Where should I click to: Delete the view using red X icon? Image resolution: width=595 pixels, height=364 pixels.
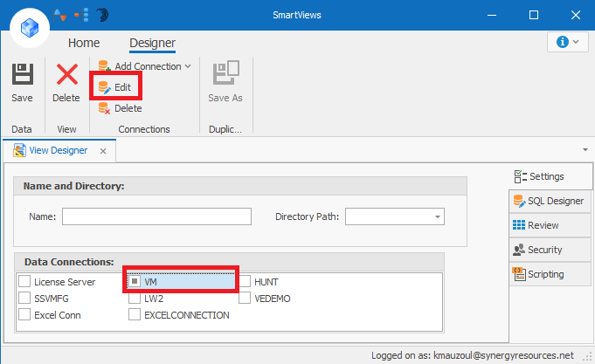66,74
